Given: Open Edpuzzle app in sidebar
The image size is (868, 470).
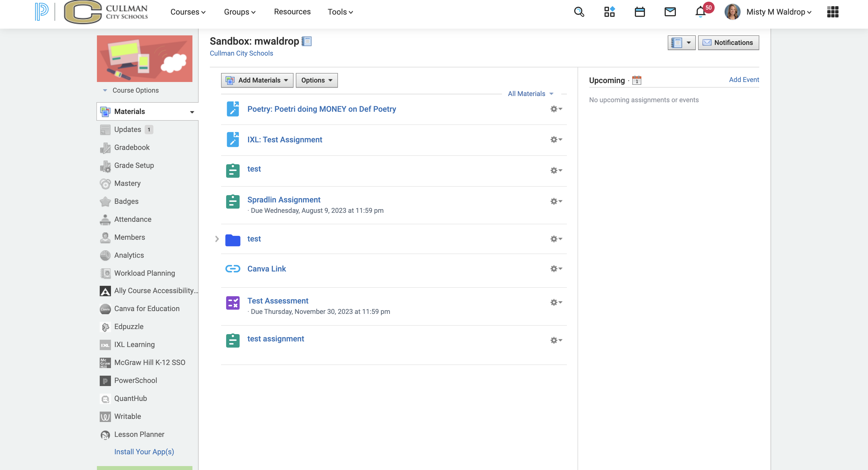Looking at the screenshot, I should pos(128,327).
